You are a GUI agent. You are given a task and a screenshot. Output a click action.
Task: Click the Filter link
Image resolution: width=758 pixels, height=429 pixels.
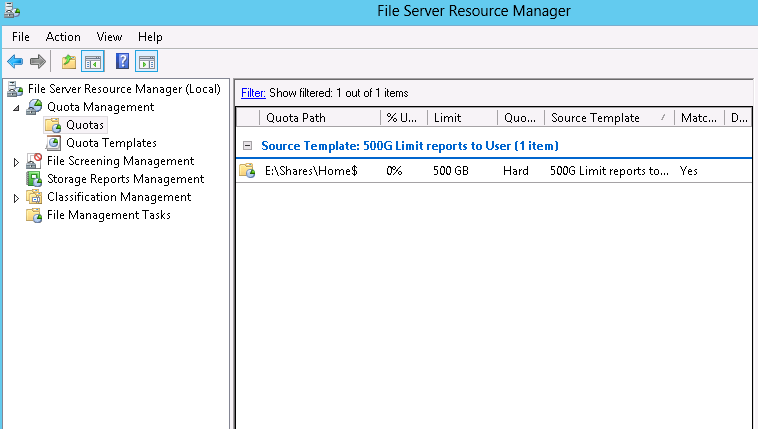coord(253,93)
